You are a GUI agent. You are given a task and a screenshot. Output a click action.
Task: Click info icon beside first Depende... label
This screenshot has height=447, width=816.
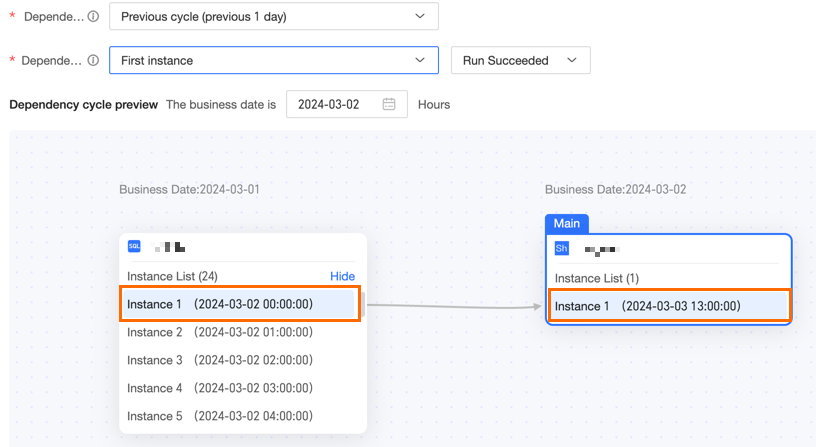[x=93, y=17]
